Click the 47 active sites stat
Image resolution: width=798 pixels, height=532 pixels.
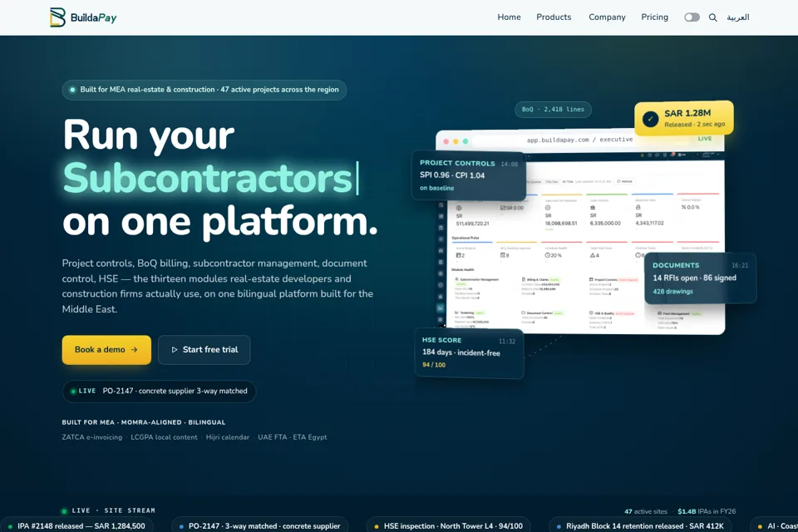click(645, 511)
